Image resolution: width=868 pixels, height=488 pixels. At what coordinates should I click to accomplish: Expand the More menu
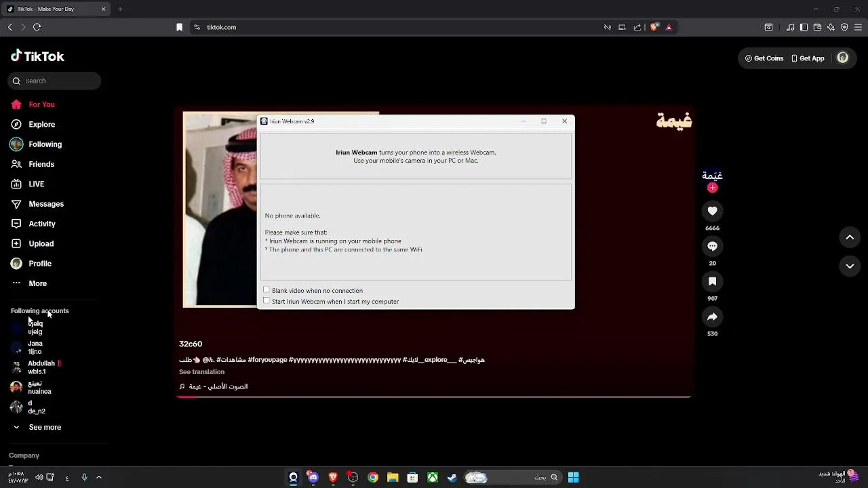point(28,283)
